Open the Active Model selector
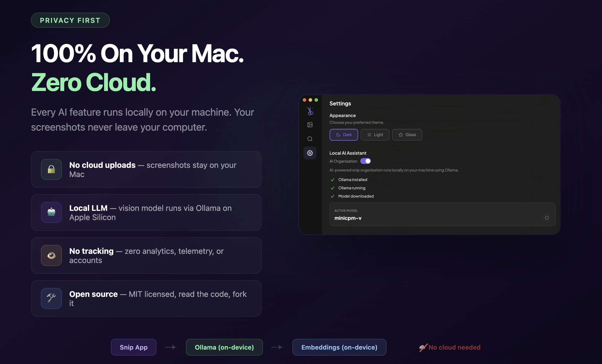Viewport: 602px width, 364px height. point(442,214)
